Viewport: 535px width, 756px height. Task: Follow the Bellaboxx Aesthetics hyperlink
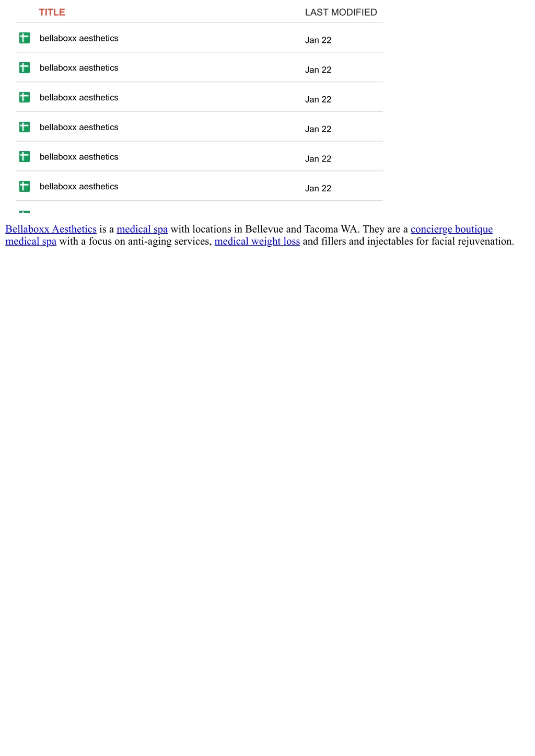tap(51, 229)
